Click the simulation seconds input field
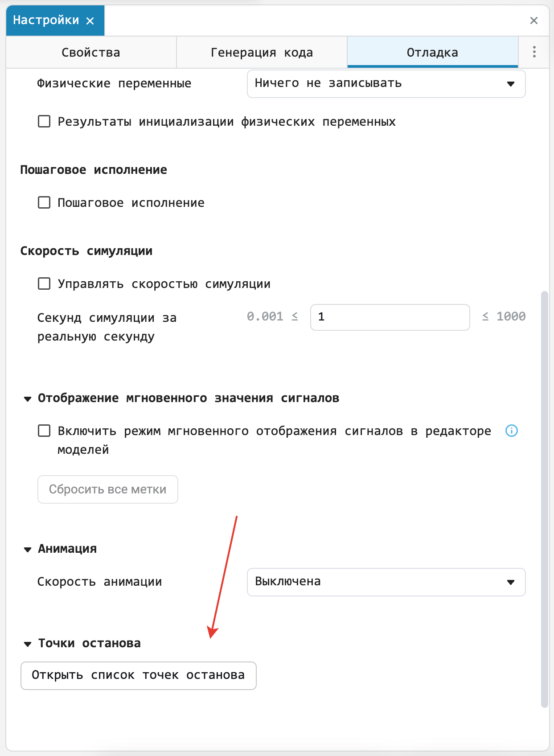This screenshot has width=554, height=756. tap(390, 317)
